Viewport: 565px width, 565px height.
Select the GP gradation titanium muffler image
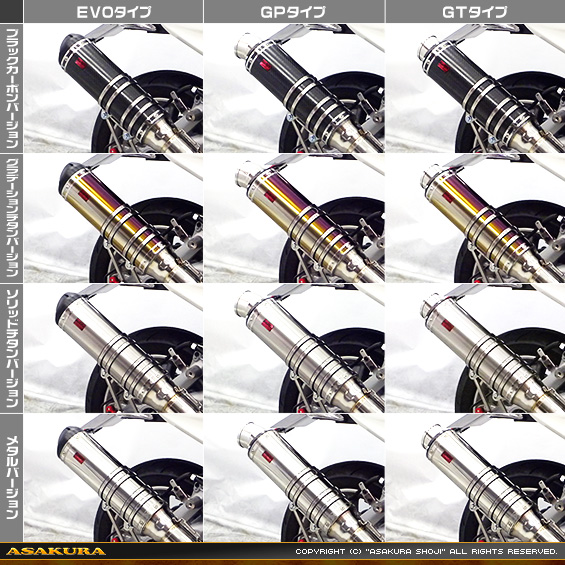294,218
